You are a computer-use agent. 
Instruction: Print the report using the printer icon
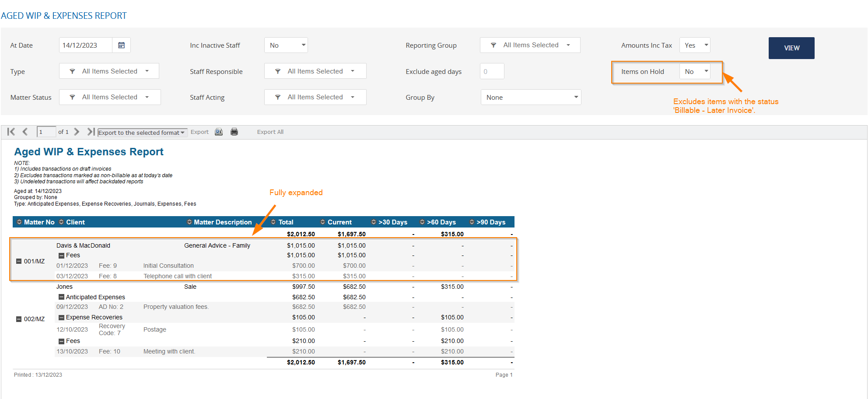point(234,132)
